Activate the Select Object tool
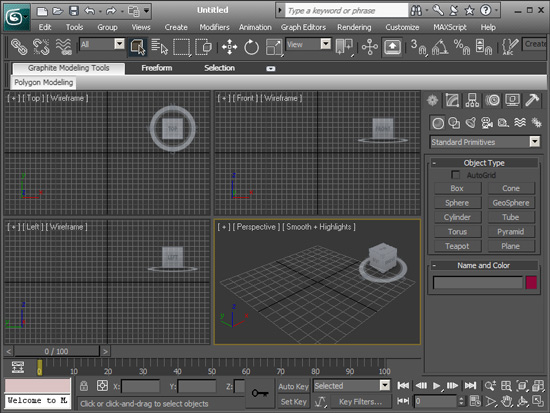This screenshot has width=550, height=413. (137, 47)
